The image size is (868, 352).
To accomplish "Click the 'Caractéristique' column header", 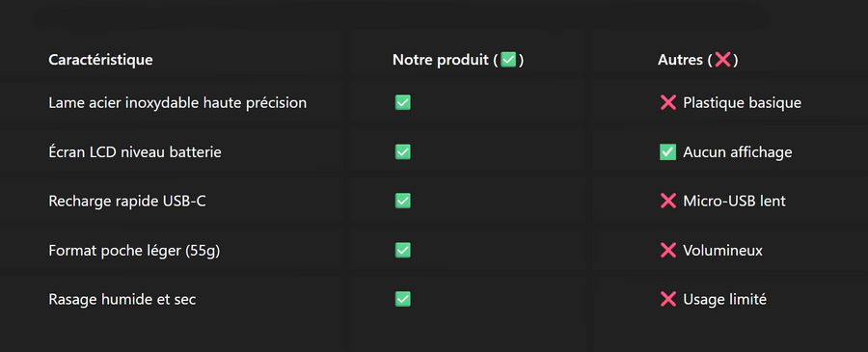I will click(x=100, y=60).
